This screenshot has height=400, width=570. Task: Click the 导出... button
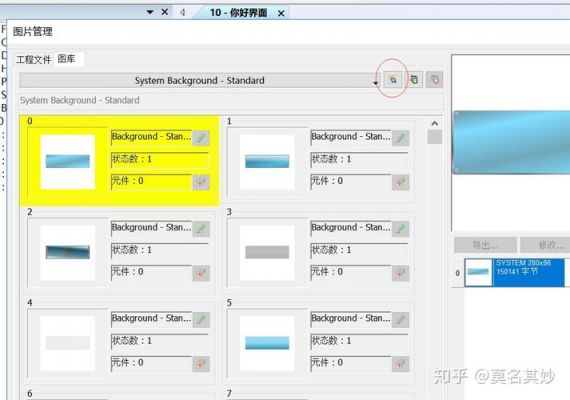click(x=485, y=245)
